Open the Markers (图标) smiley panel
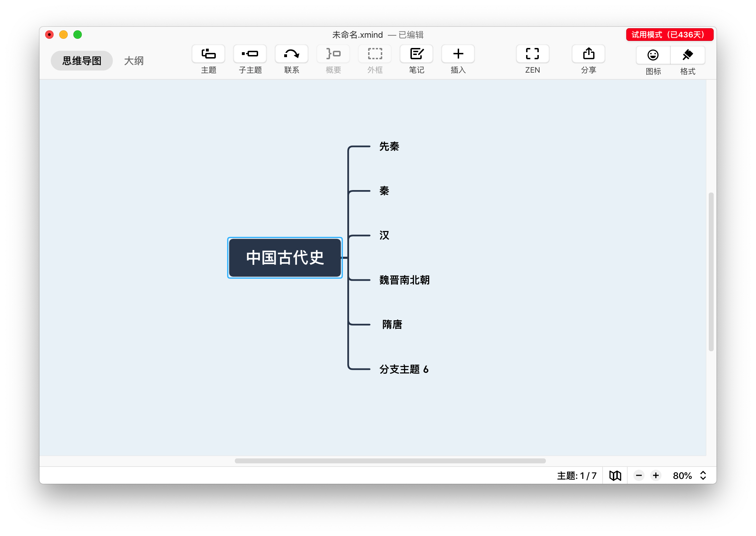This screenshot has height=536, width=756. pyautogui.click(x=653, y=55)
